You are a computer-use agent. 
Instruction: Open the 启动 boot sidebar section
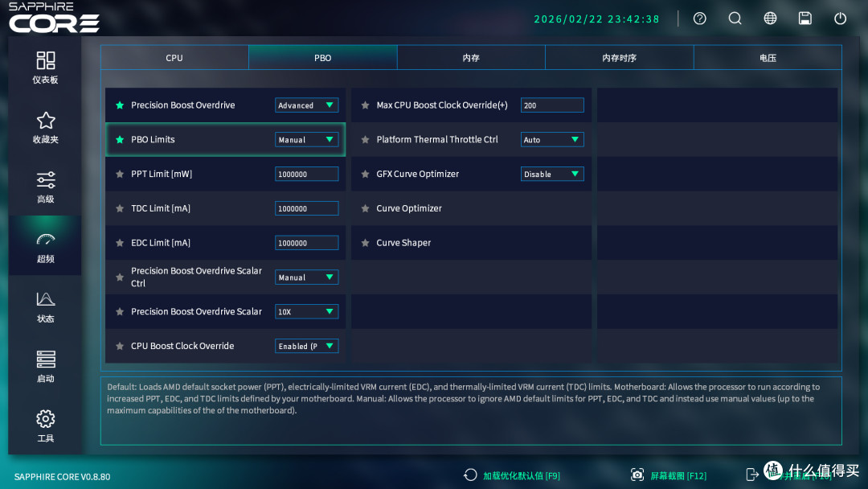click(45, 366)
